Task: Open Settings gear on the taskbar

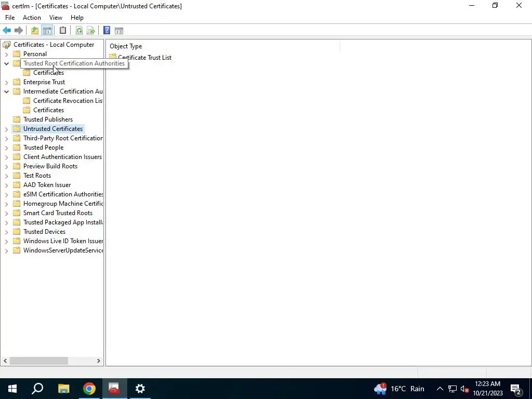Action: 140,389
